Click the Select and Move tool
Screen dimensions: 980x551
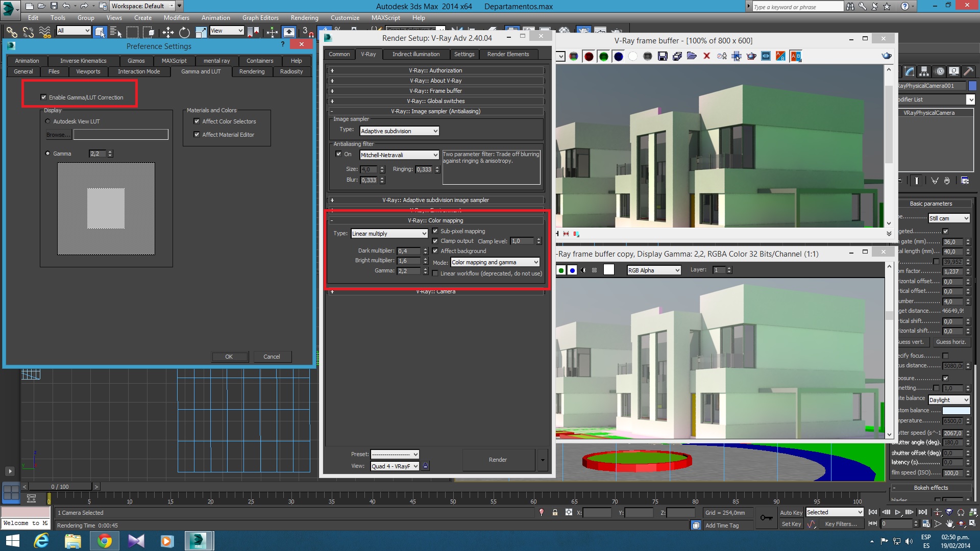point(168,33)
